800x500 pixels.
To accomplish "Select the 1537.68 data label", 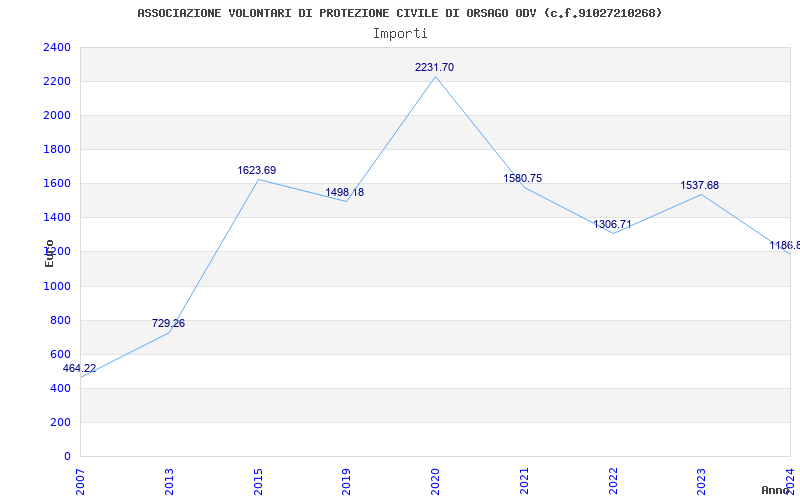I will tap(699, 185).
